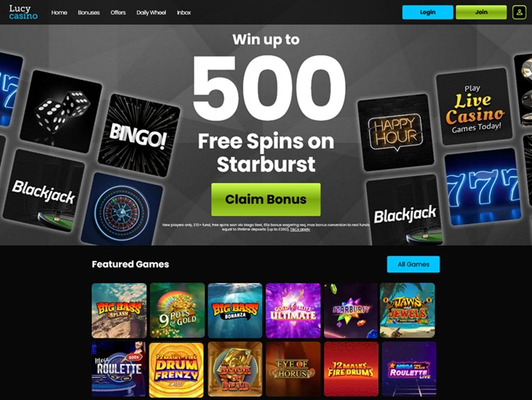Select Offers in the navigation bar
The image size is (532, 400).
pos(118,13)
